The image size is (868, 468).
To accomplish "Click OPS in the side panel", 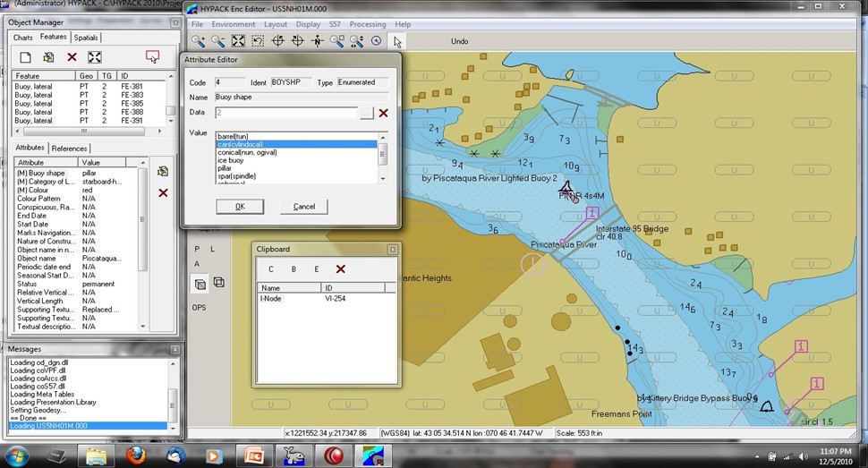I will pos(199,308).
